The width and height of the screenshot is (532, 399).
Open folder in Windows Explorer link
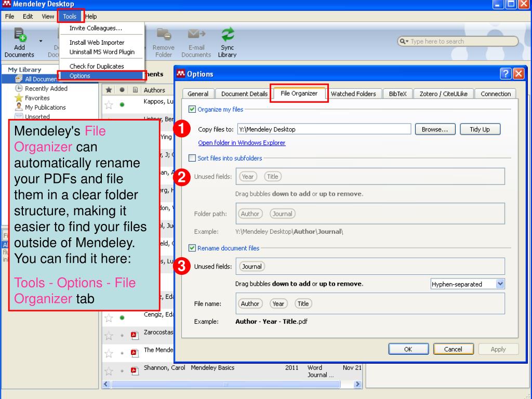click(x=242, y=143)
